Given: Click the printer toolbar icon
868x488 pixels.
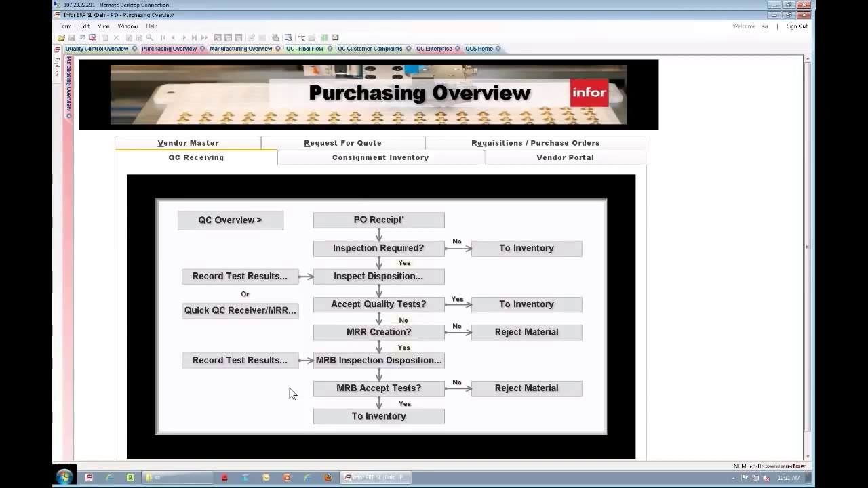Looking at the screenshot, I should (275, 37).
